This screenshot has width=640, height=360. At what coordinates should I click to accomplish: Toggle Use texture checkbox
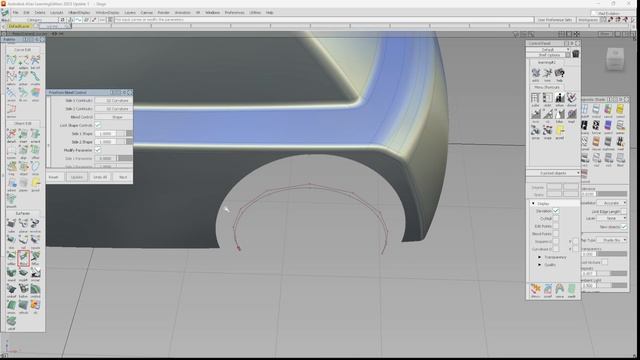point(604,262)
